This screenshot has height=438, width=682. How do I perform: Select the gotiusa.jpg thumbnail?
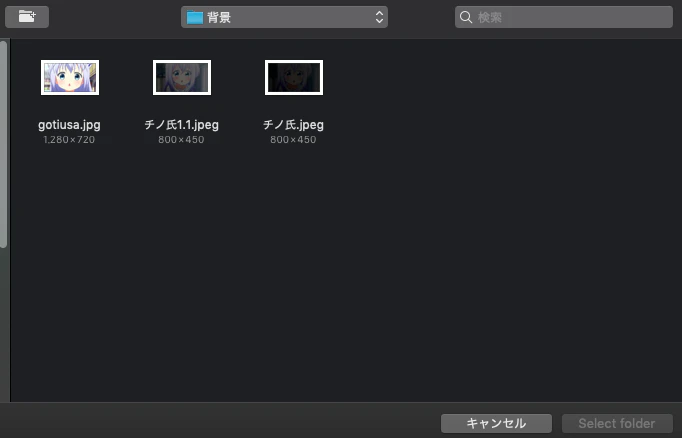(70, 77)
